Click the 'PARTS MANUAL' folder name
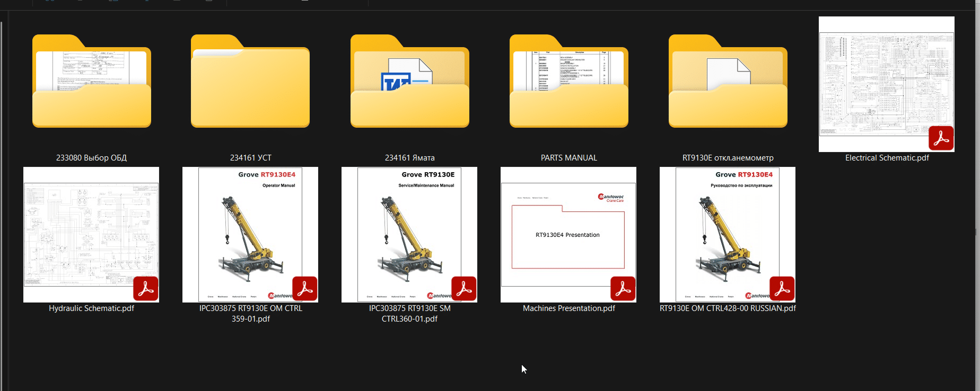 click(569, 158)
